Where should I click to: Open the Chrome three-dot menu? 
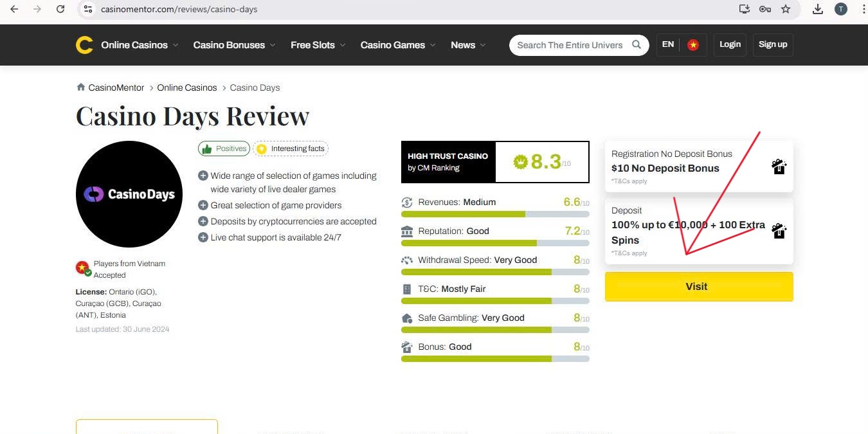click(863, 9)
